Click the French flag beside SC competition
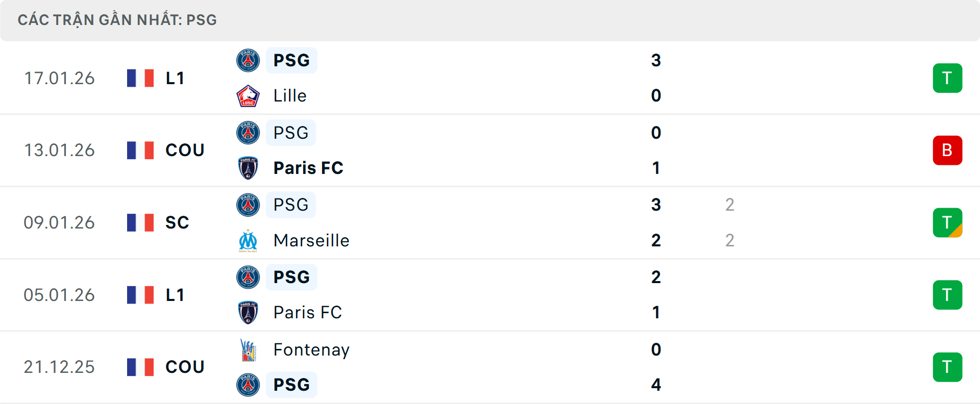This screenshot has height=404, width=980. pyautogui.click(x=140, y=222)
